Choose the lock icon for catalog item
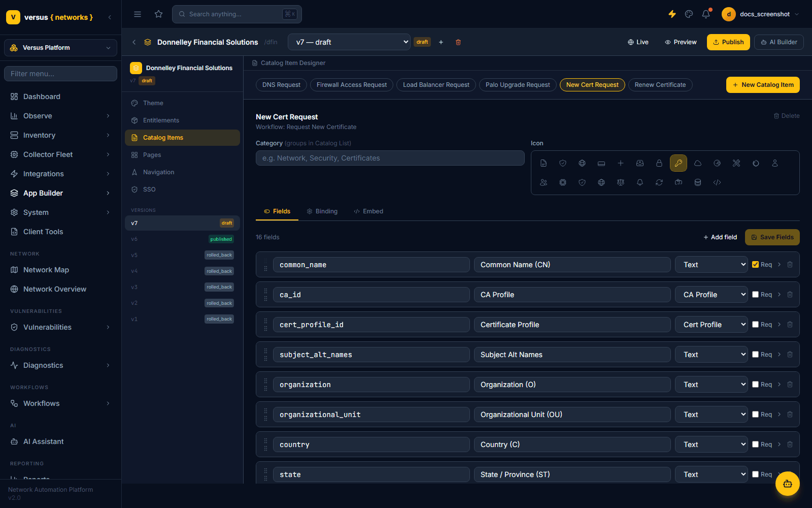 (659, 163)
